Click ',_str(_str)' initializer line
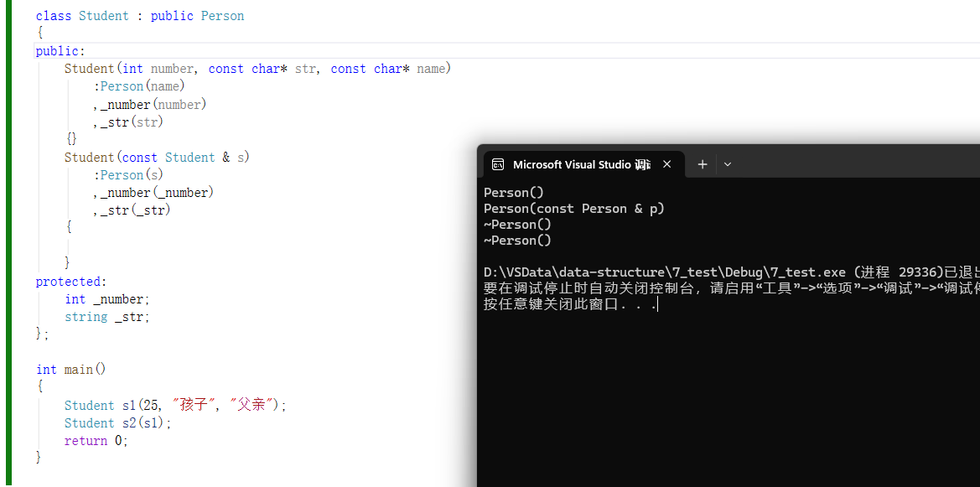This screenshot has height=487, width=980. [132, 210]
